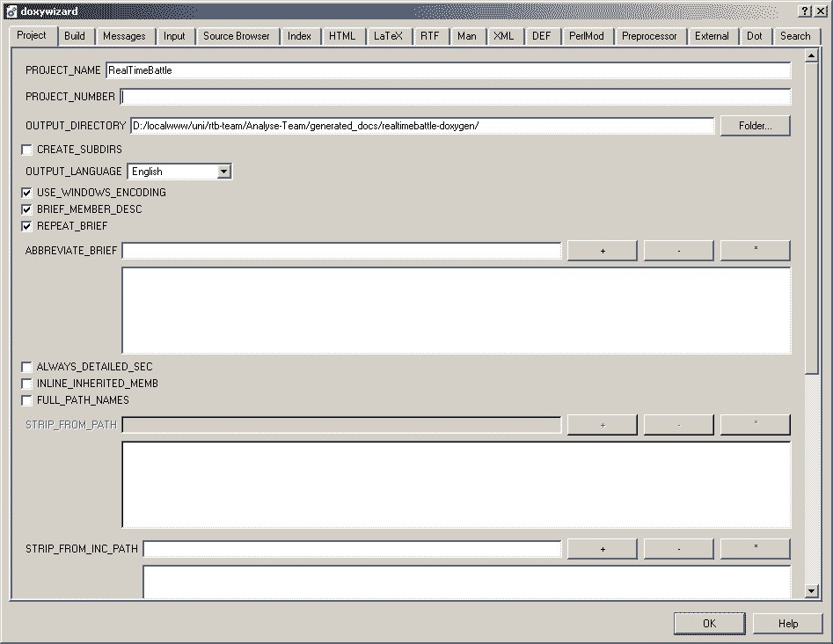The width and height of the screenshot is (833, 644).
Task: Select the RTF tab
Action: (x=430, y=35)
